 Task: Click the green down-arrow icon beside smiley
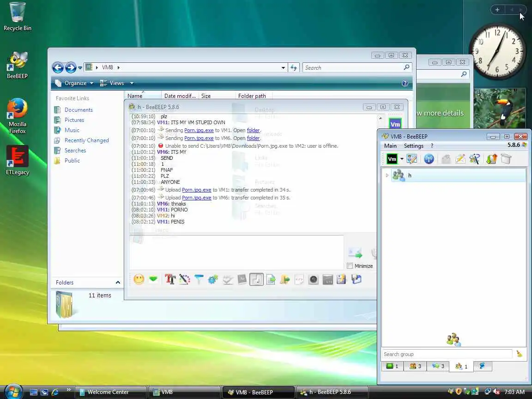(153, 279)
